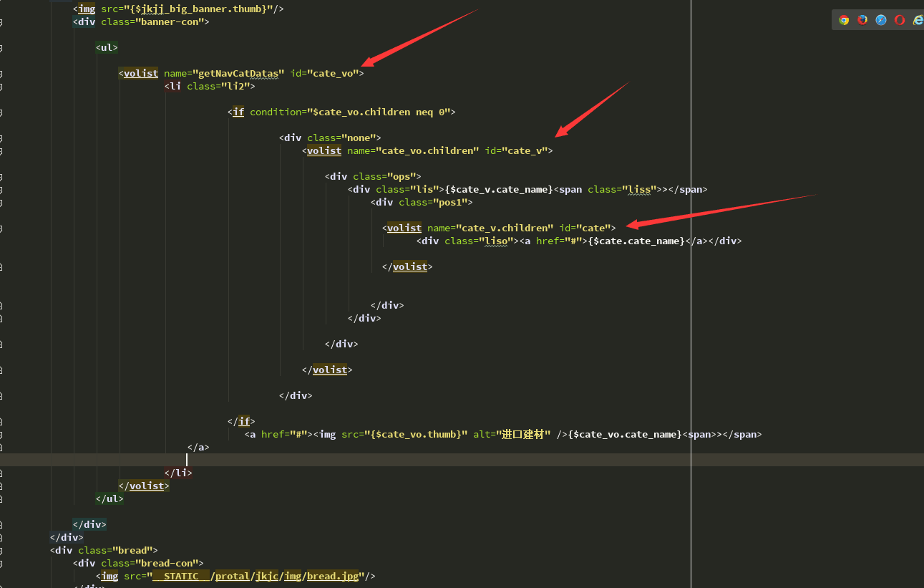The width and height of the screenshot is (924, 588).
Task: Collapse the ops div fold marker
Action: [1, 177]
